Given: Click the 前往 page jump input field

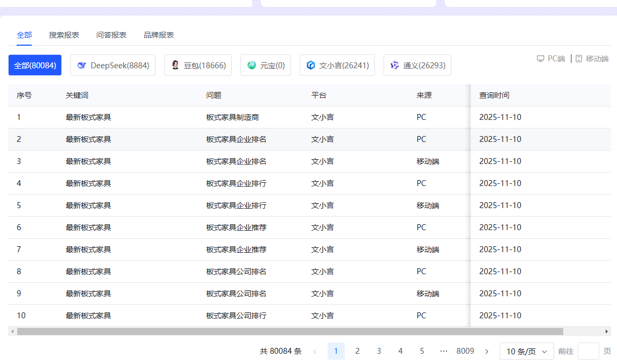Looking at the screenshot, I should [588, 351].
